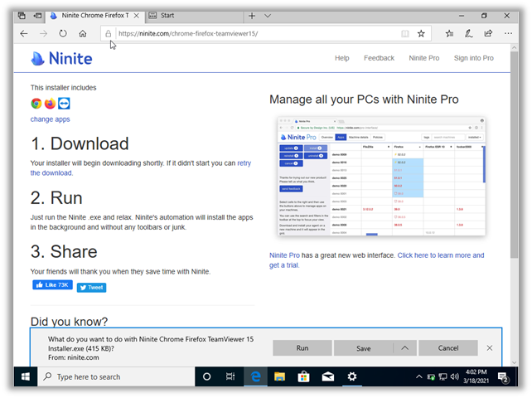Open File Explorer from taskbar
532x398 pixels.
click(279, 376)
